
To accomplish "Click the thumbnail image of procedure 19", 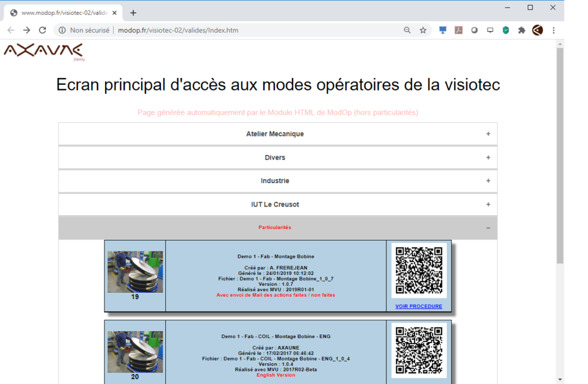I will 135,272.
